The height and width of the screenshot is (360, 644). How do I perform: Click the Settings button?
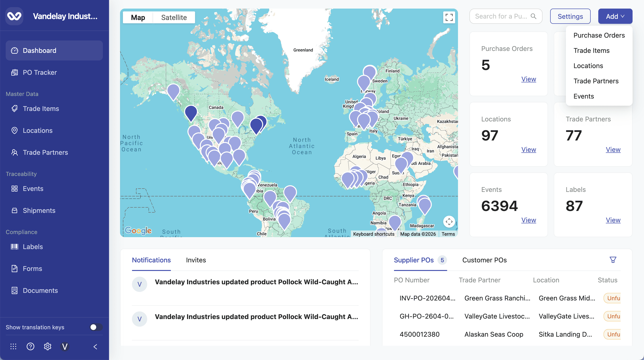[570, 16]
